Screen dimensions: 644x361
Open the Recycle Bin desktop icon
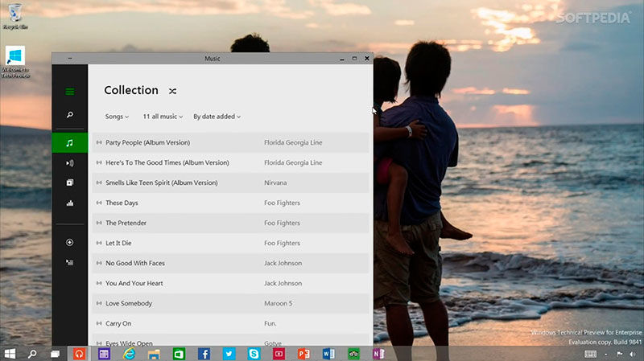(x=14, y=14)
